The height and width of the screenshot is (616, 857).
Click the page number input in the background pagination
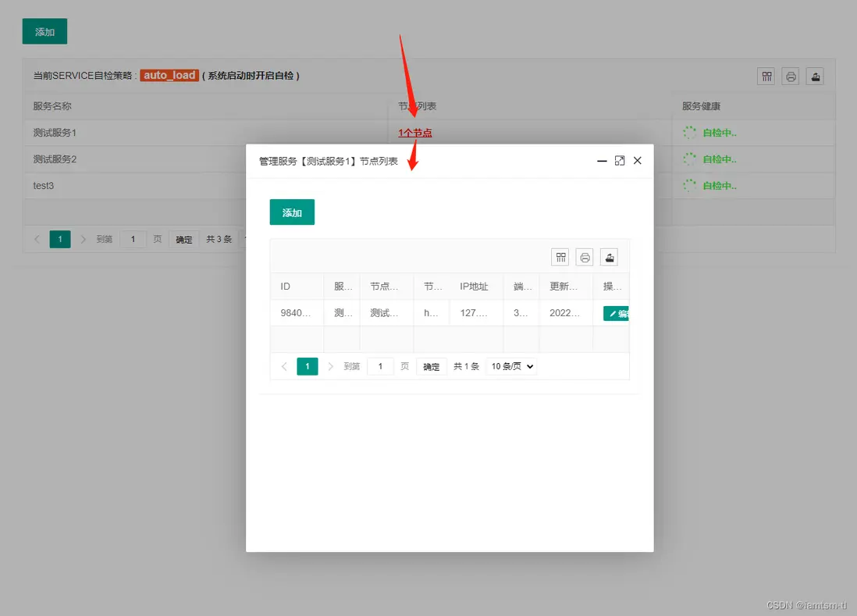pos(133,239)
